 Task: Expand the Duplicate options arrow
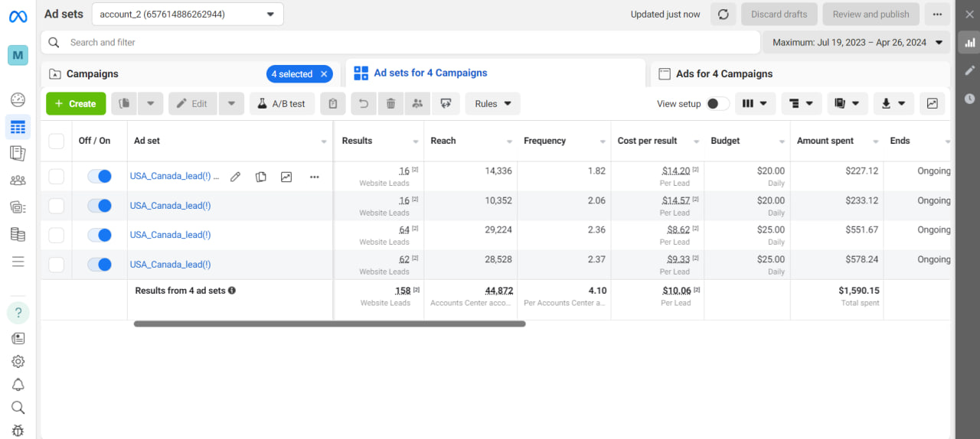(150, 103)
